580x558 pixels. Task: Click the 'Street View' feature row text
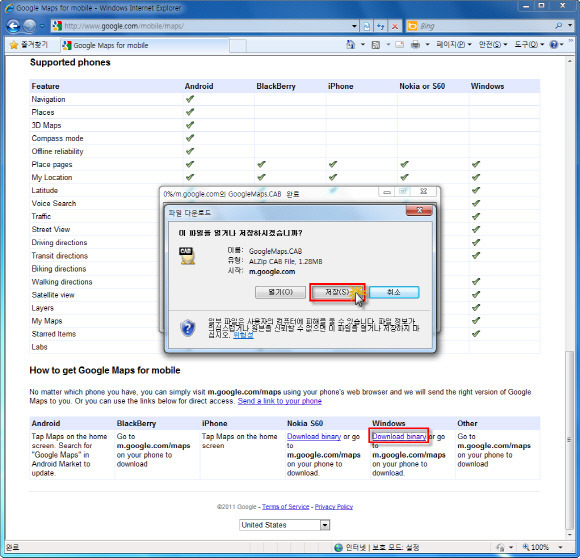(51, 229)
